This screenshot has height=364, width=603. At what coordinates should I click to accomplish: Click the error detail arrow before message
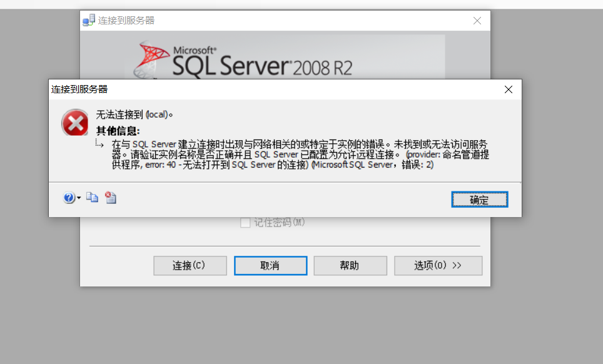pyautogui.click(x=99, y=144)
